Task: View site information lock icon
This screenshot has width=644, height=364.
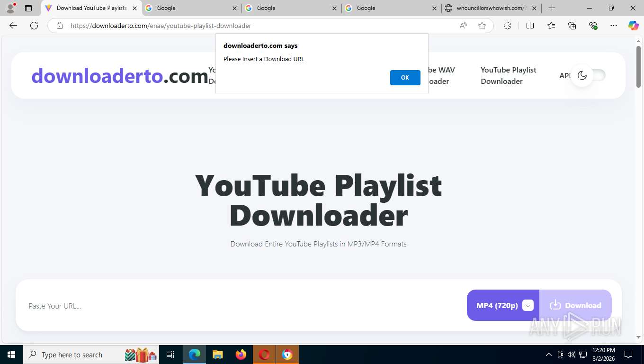Action: pos(60,26)
